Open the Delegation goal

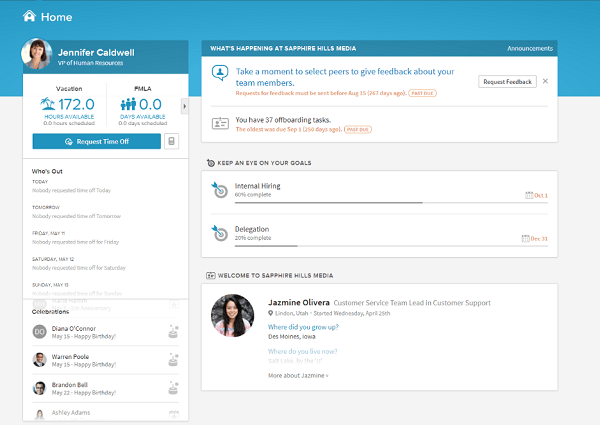point(252,229)
